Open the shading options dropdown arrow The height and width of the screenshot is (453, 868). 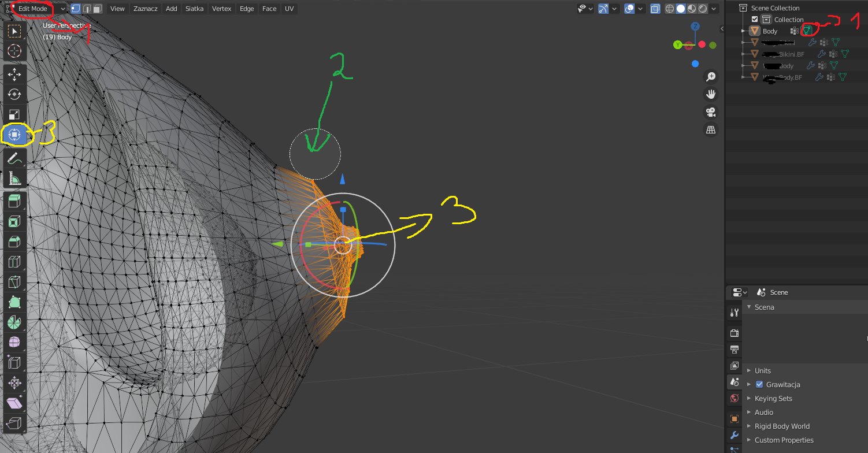[x=714, y=9]
